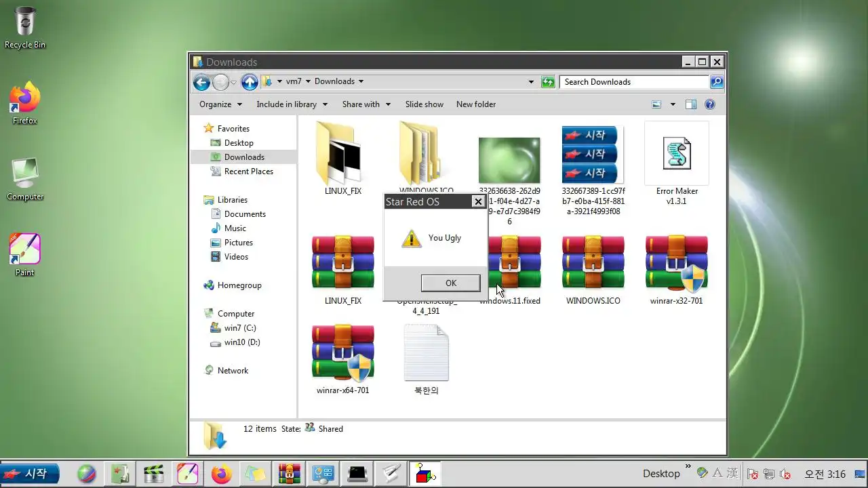Click the Desktop toolbar label in taskbar
The image size is (868, 488).
[661, 474]
